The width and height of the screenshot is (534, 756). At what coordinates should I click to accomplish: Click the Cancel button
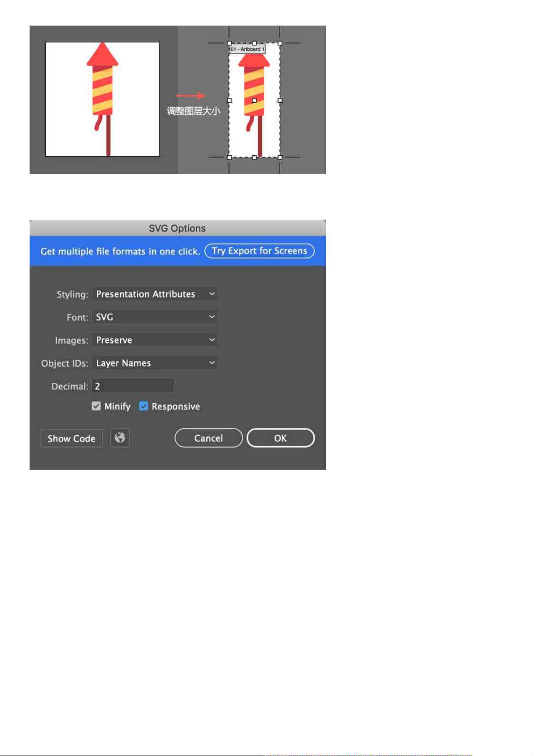[208, 438]
